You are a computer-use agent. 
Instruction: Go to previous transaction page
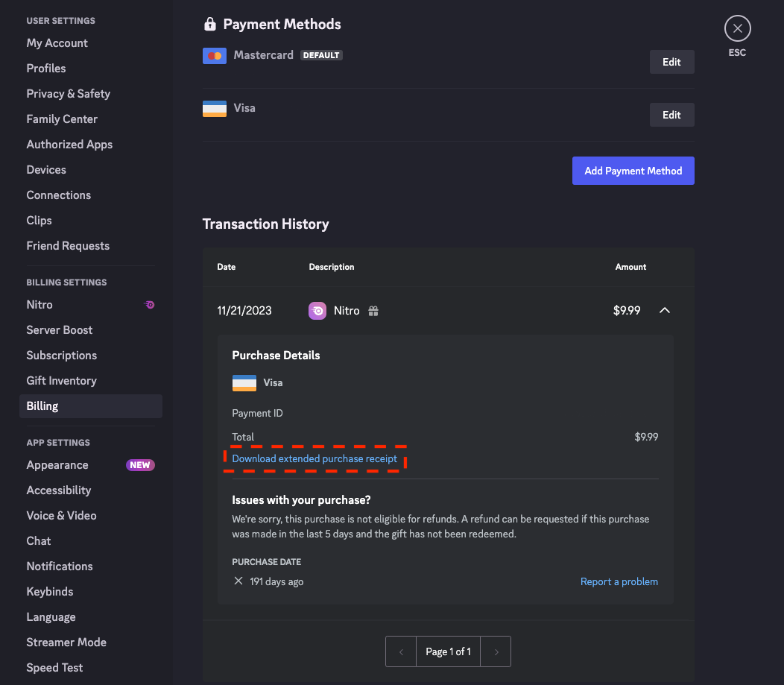coord(401,651)
